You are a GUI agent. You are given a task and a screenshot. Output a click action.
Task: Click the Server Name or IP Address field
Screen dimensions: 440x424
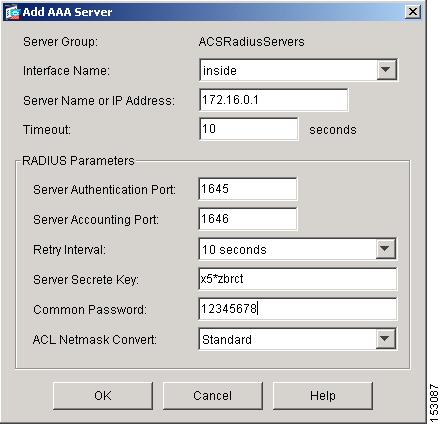click(x=274, y=100)
